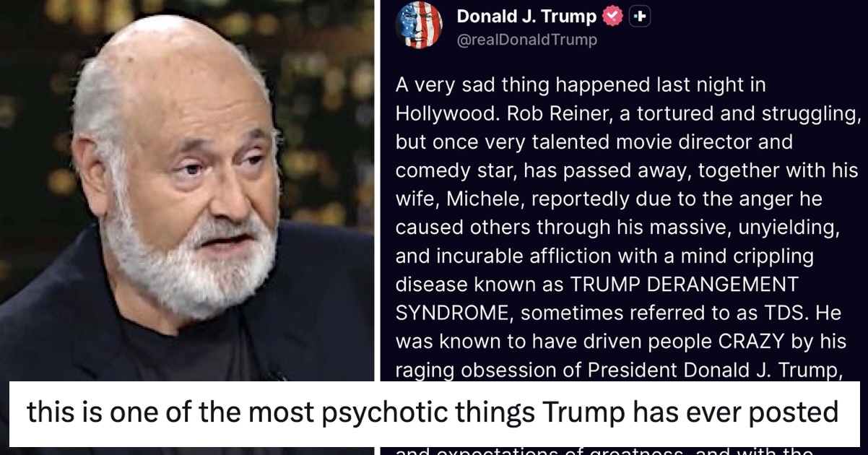
Task: Click 'wife, Michele' in the post body
Action: coord(453,199)
